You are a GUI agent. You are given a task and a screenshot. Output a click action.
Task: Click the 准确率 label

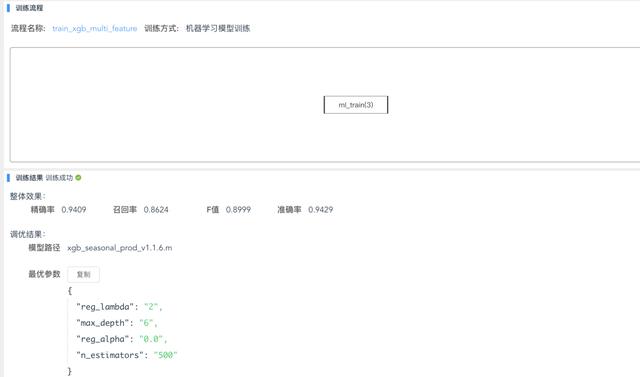(289, 210)
